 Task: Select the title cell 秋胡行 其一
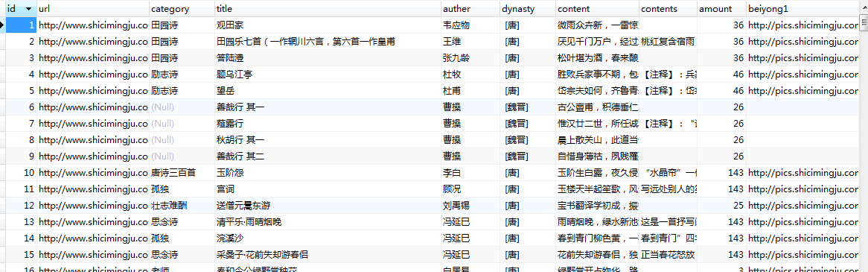tap(328, 139)
